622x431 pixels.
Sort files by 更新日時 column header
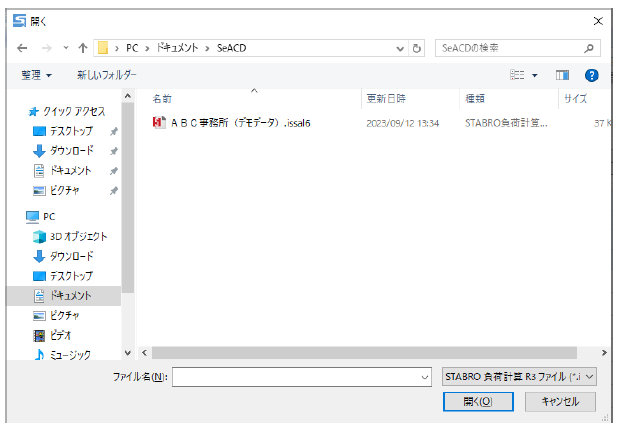tap(384, 99)
